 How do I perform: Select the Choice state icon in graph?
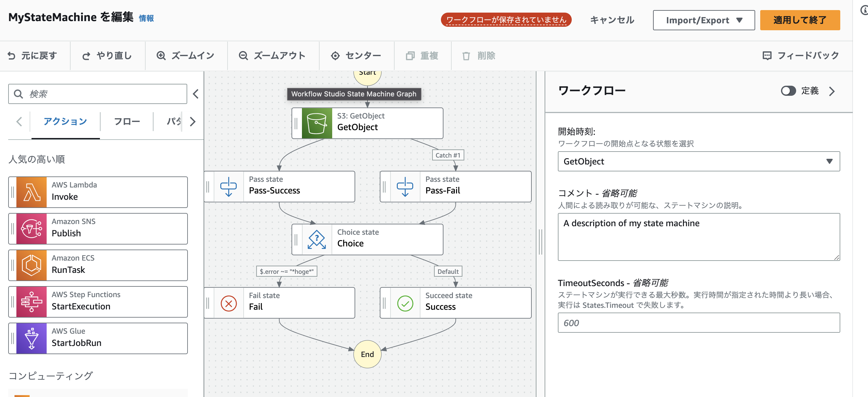click(x=317, y=239)
